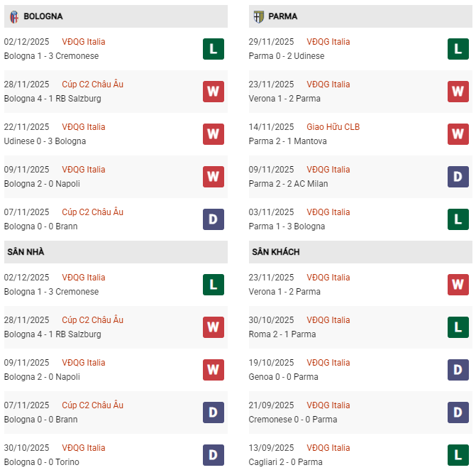Click the L badge for Roma 2-1 Parma
476x470 pixels.
pyautogui.click(x=458, y=327)
